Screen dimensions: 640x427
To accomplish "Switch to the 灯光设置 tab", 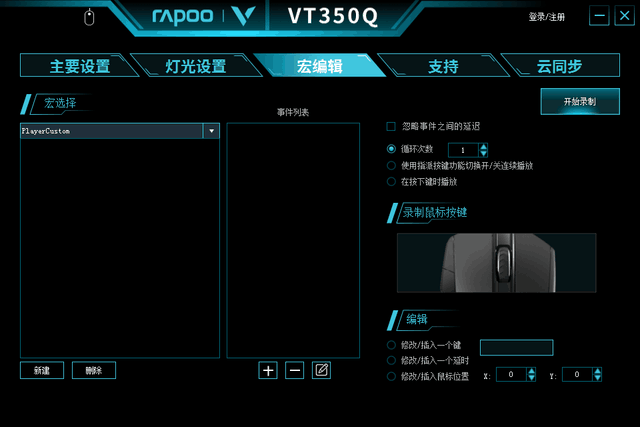I will click(196, 66).
